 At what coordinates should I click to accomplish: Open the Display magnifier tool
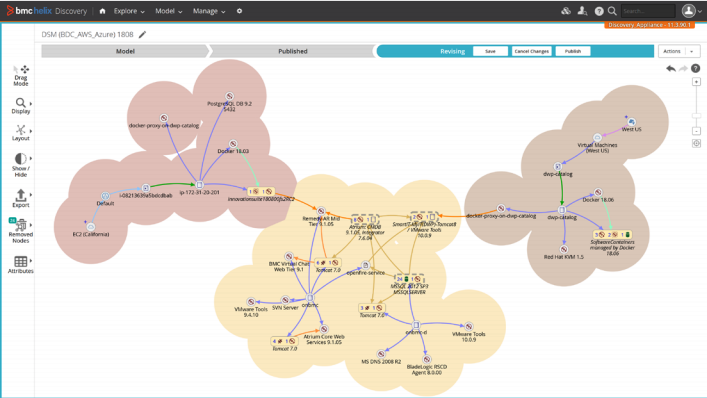21,105
